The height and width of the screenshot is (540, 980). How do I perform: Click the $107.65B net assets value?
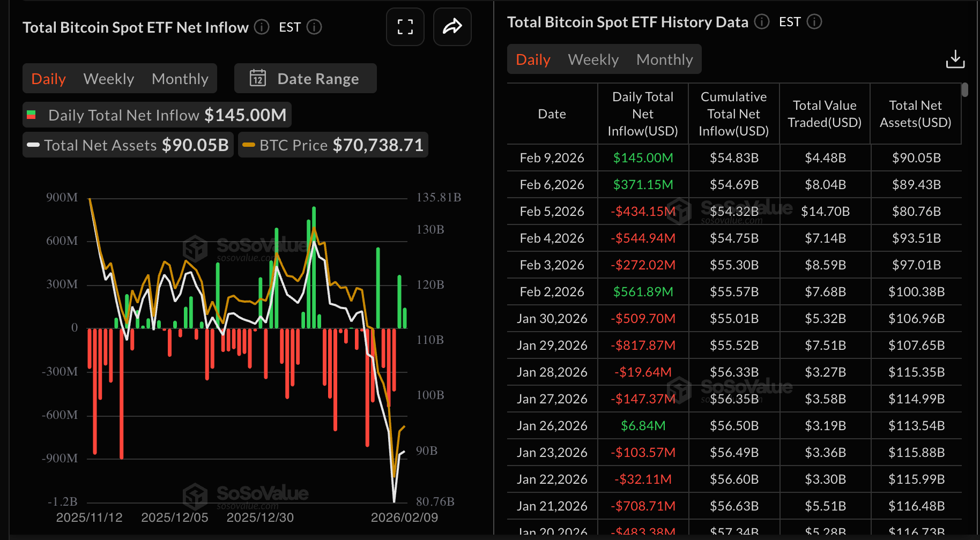[x=917, y=345]
